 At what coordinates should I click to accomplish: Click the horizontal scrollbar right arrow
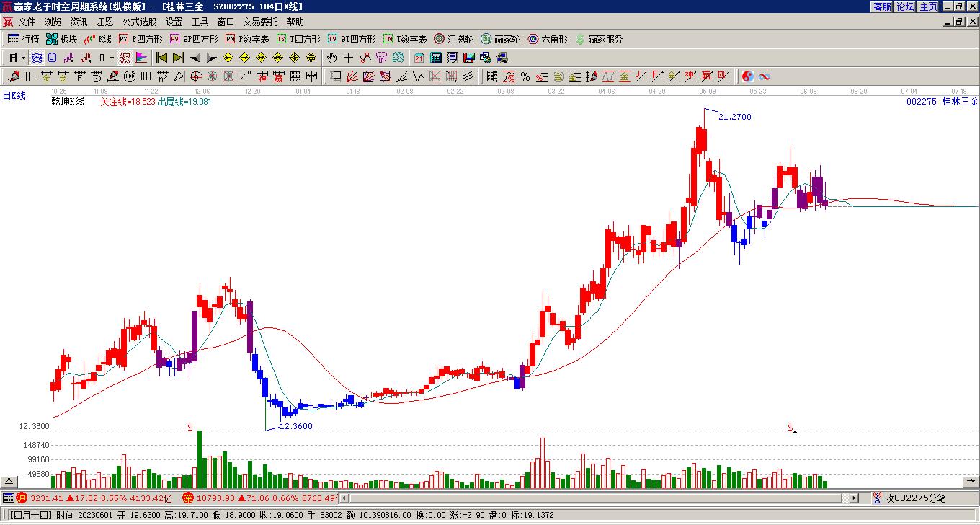coord(854,498)
